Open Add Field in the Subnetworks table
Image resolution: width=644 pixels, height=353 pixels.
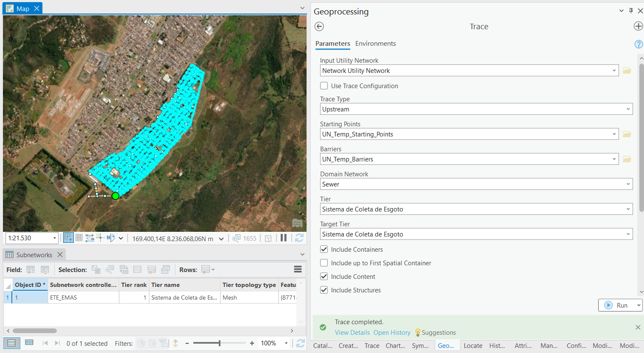[x=30, y=270]
